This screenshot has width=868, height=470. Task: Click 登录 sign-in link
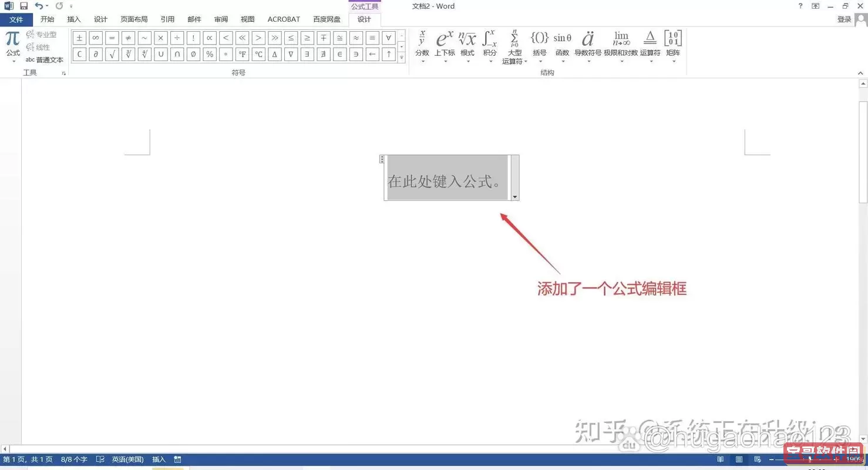point(844,19)
